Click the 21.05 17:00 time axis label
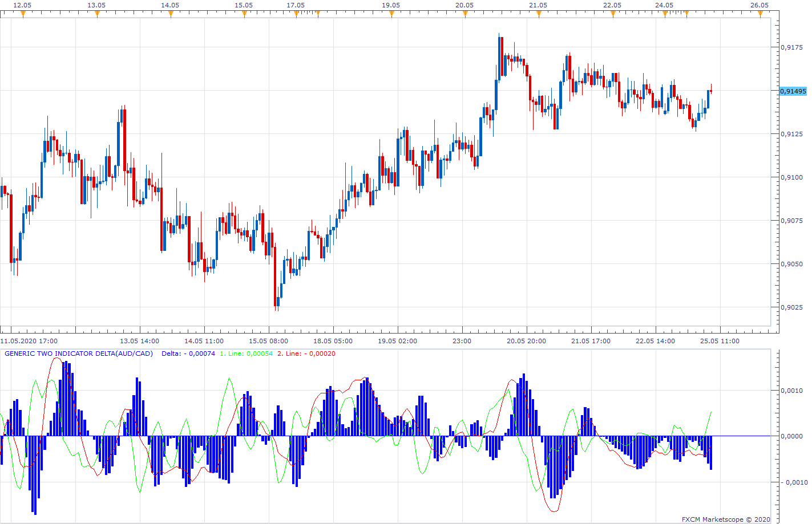This screenshot has height=524, width=812. (x=591, y=341)
